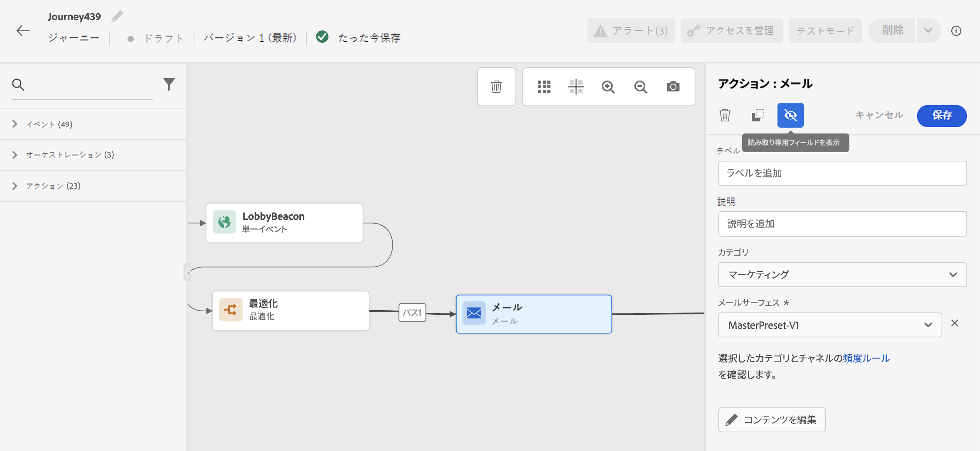Click the 保存 button
This screenshot has height=451, width=980.
coord(942,116)
